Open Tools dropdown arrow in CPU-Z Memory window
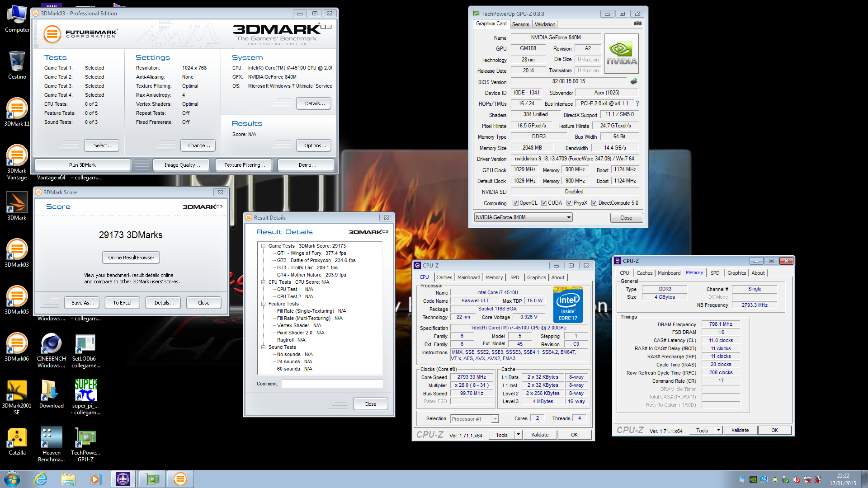 718,430
